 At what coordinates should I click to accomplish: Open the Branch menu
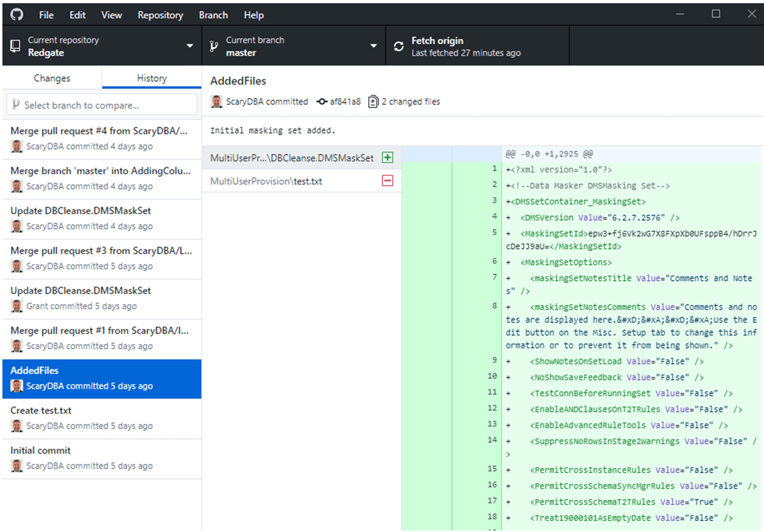point(213,15)
